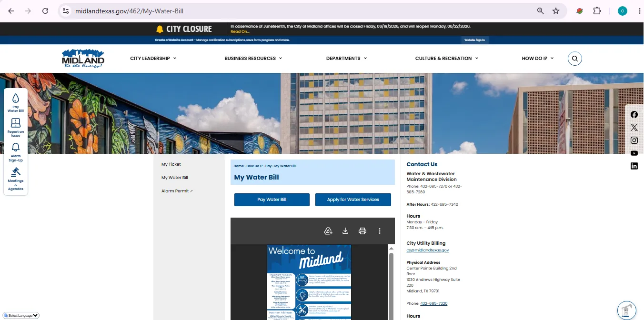Open the Alarm Permit side menu link

(177, 191)
